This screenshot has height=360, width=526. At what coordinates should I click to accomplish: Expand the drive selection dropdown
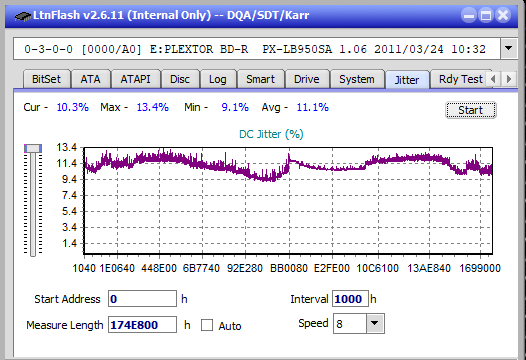pos(509,48)
